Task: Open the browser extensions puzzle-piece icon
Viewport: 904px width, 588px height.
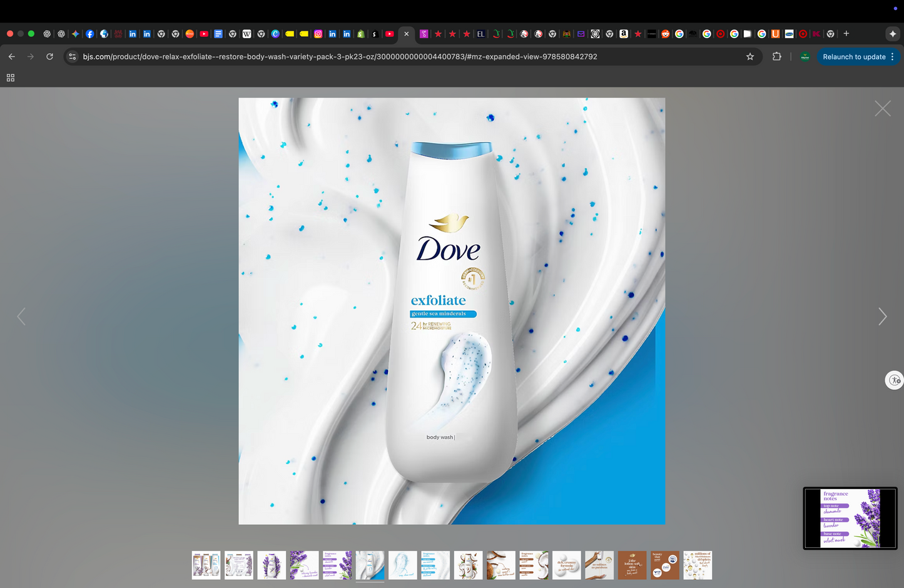Action: pos(776,56)
